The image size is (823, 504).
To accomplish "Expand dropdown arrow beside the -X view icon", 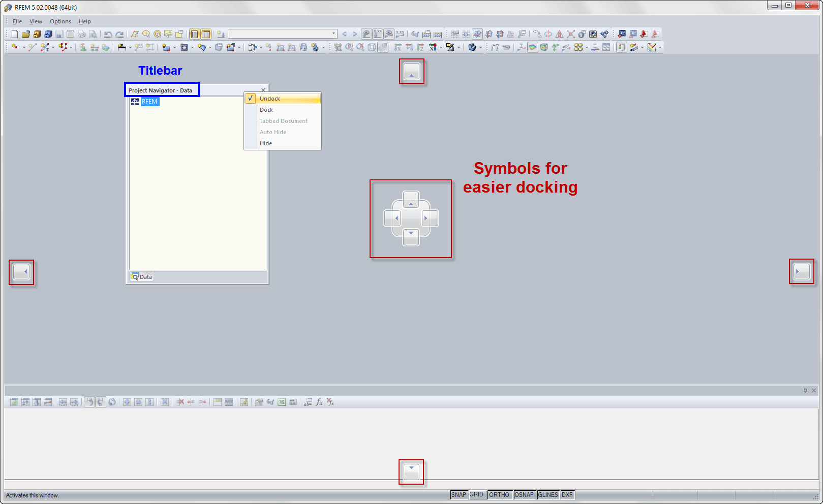I will (441, 47).
